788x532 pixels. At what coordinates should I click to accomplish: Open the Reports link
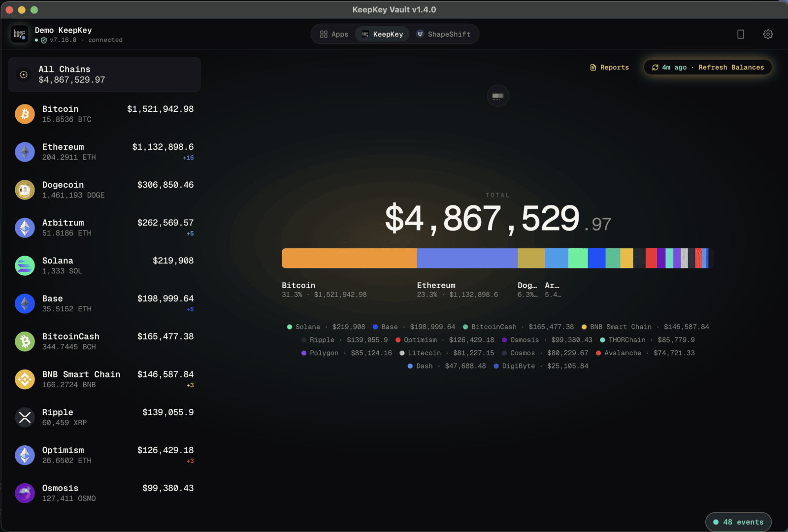pyautogui.click(x=610, y=67)
